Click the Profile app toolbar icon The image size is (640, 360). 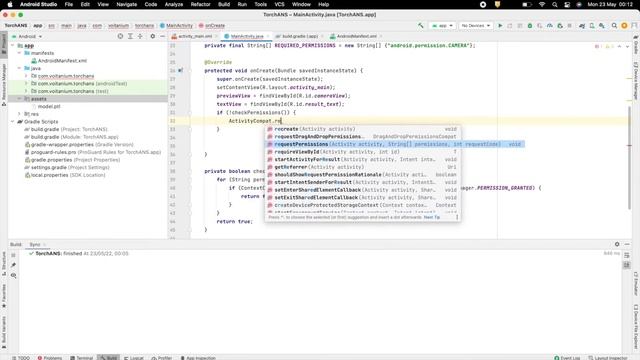point(550,25)
